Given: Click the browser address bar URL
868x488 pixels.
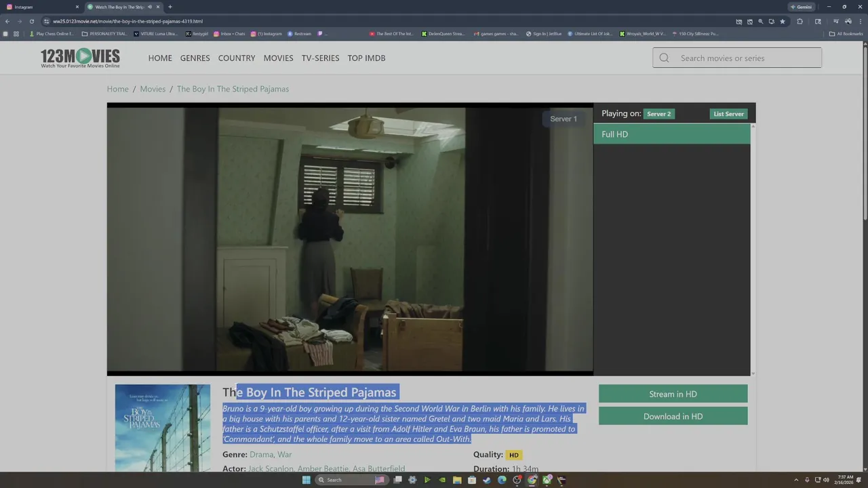Looking at the screenshot, I should (127, 21).
